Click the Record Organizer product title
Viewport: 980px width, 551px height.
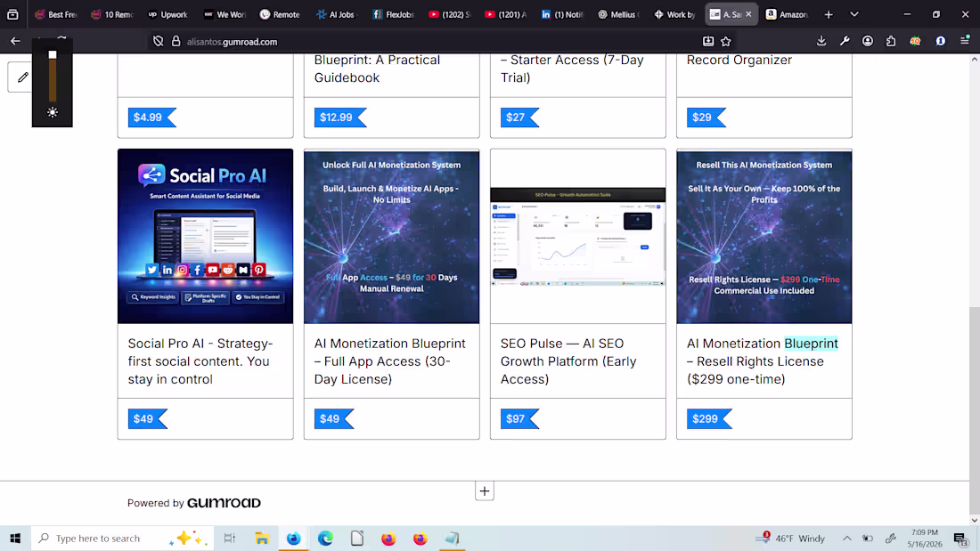tap(739, 60)
